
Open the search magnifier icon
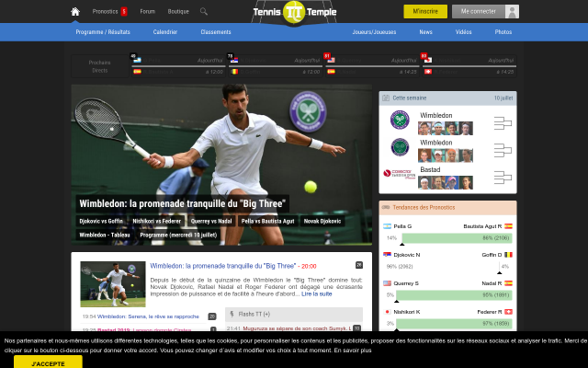pyautogui.click(x=204, y=12)
